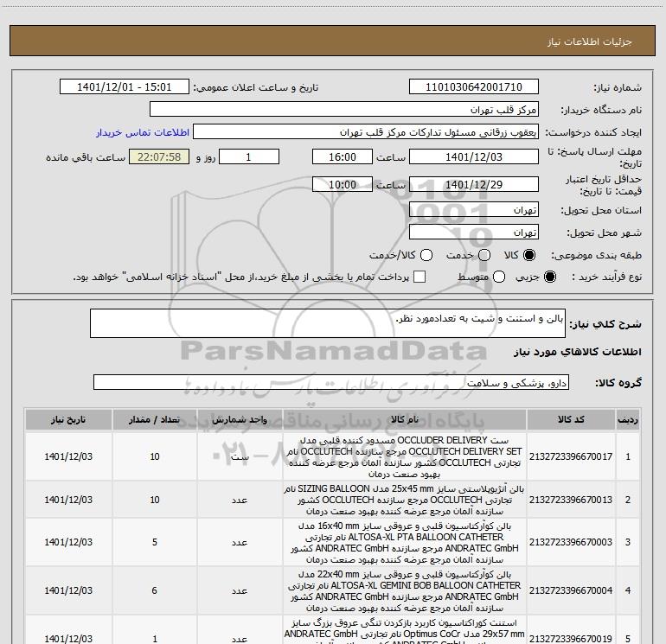Open the اطلاعات تماس خریدار link
The image size is (666, 644).
(143, 132)
